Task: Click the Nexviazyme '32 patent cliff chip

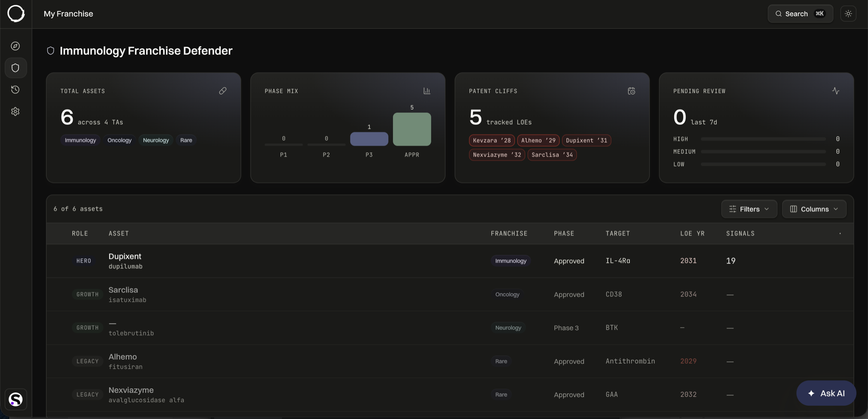Action: pos(497,155)
